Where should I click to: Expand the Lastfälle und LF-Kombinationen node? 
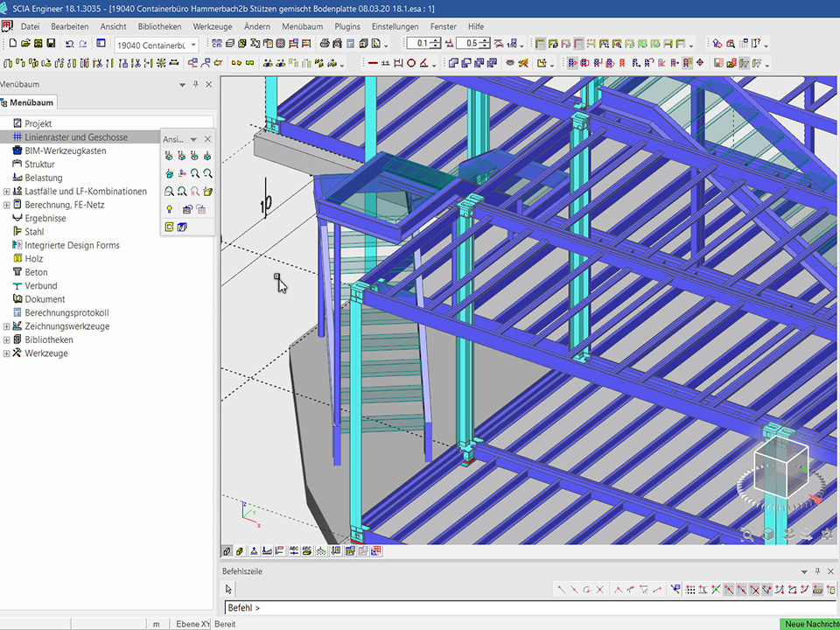click(x=7, y=192)
